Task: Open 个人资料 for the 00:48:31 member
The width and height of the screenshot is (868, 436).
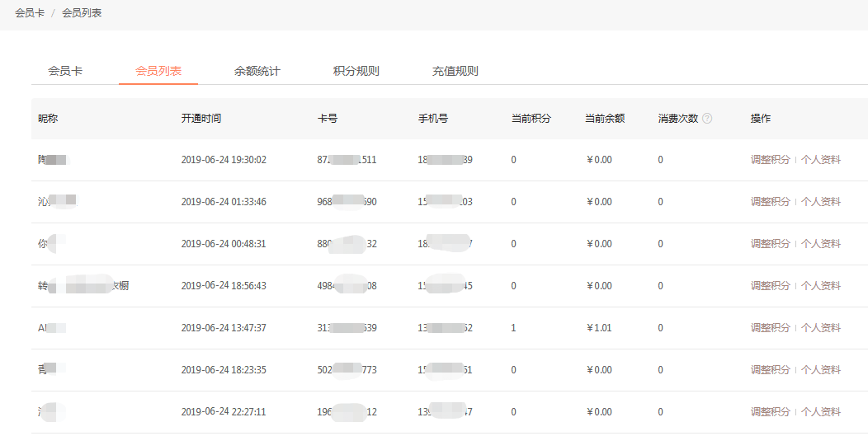Action: [x=821, y=244]
